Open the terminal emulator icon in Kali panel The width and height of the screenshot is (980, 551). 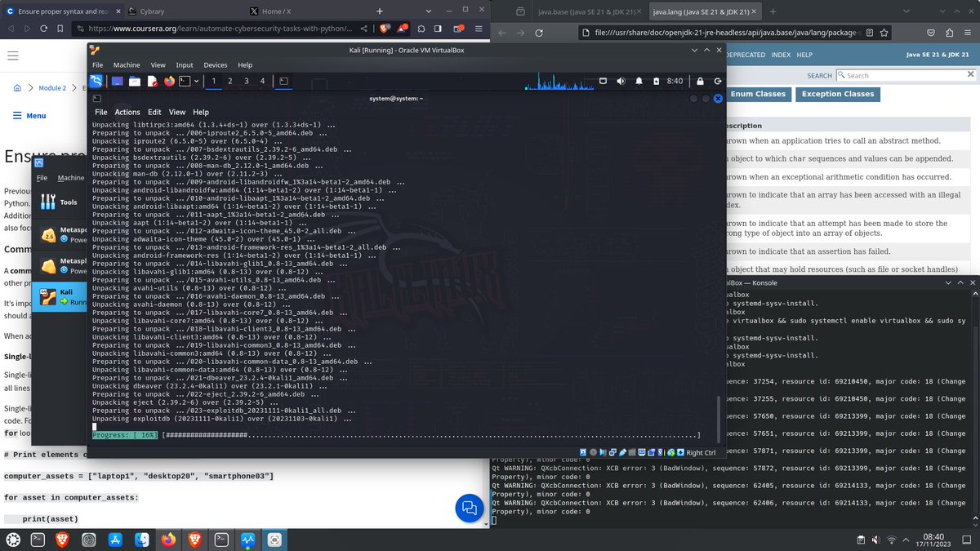pos(185,81)
